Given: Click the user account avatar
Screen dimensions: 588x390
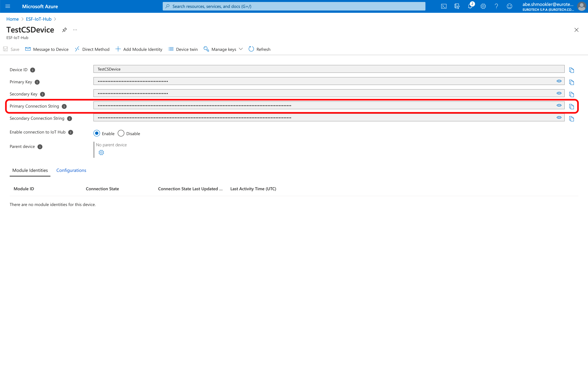Looking at the screenshot, I should [582, 6].
